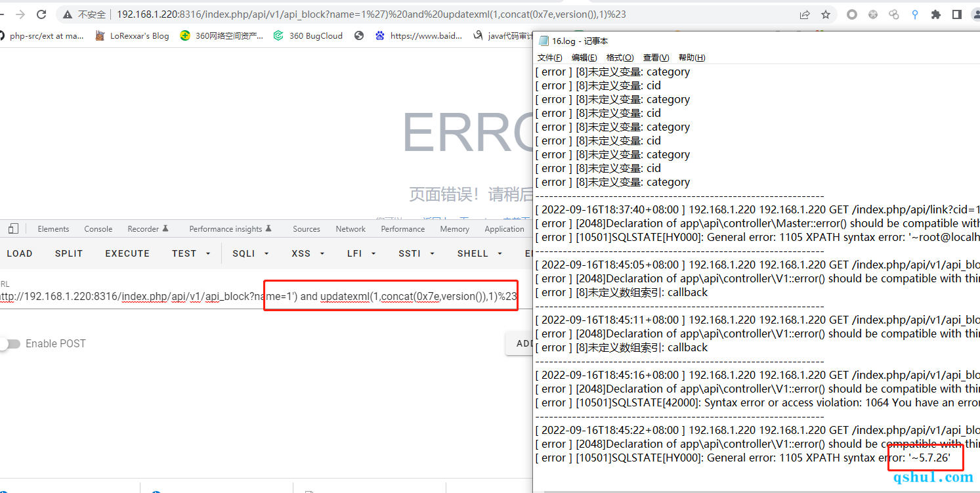Expand the SQLI dropdown in HackBar
The height and width of the screenshot is (493, 980).
[x=250, y=253]
